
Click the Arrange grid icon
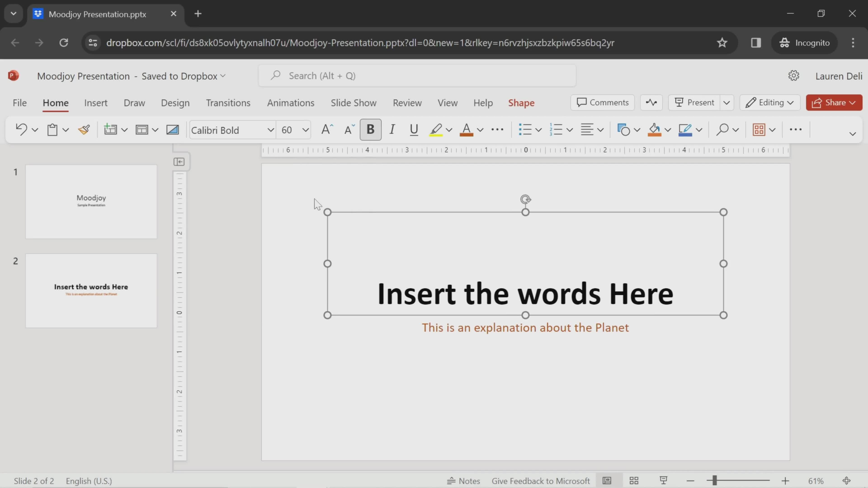[759, 130]
